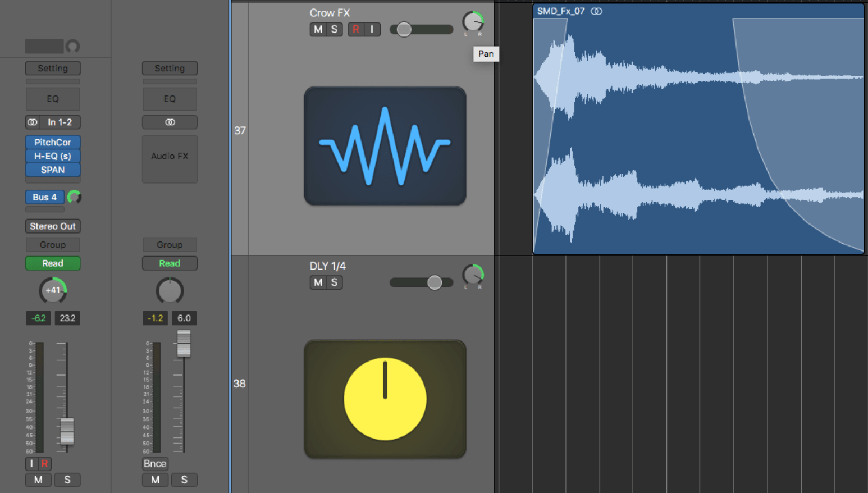Toggle input monitoring on Crow FX track
868x493 pixels.
pos(372,29)
